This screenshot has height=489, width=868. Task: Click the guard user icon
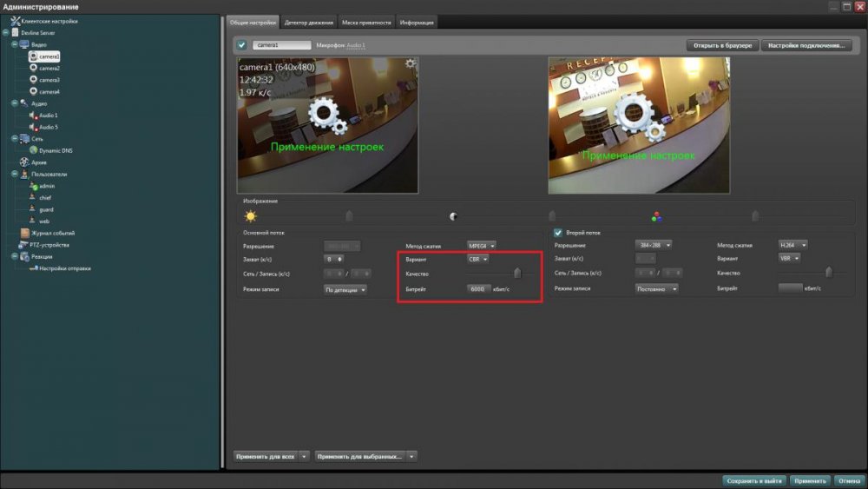coord(33,208)
